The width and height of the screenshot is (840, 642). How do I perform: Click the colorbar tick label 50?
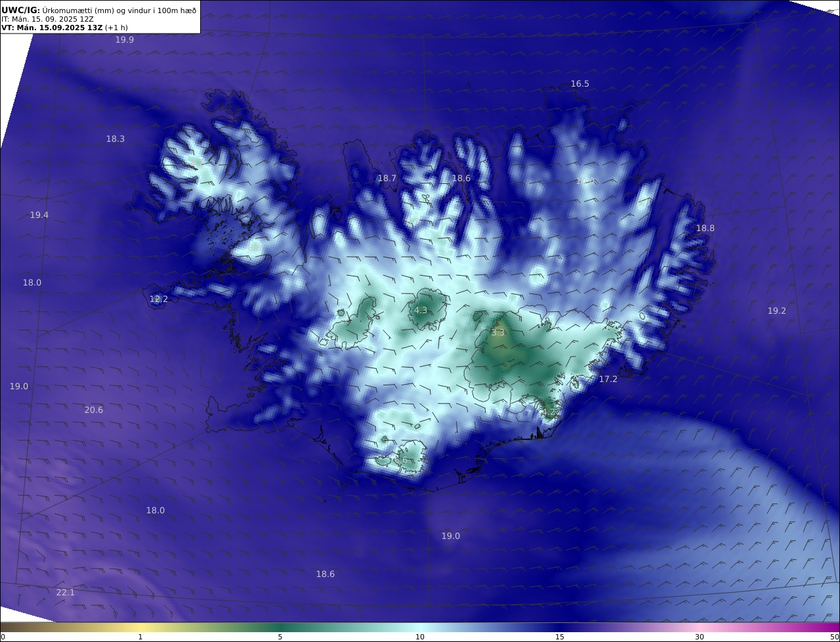coord(835,637)
